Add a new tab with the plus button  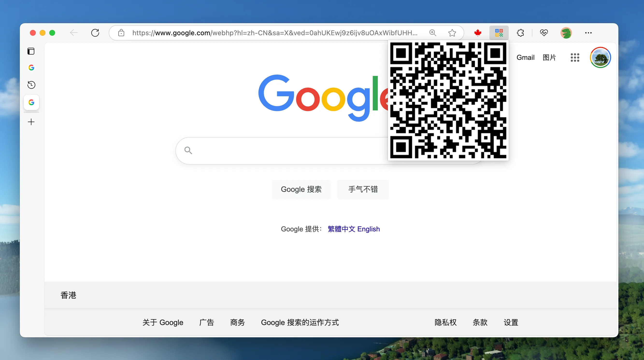click(31, 122)
